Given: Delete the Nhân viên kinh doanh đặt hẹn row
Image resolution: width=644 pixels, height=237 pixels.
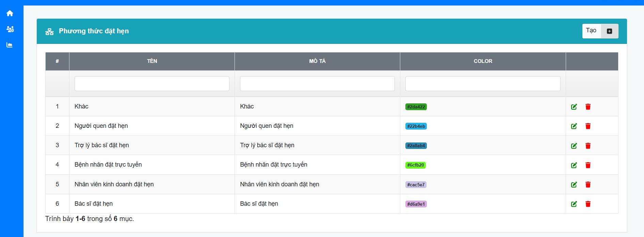Looking at the screenshot, I should [x=588, y=185].
